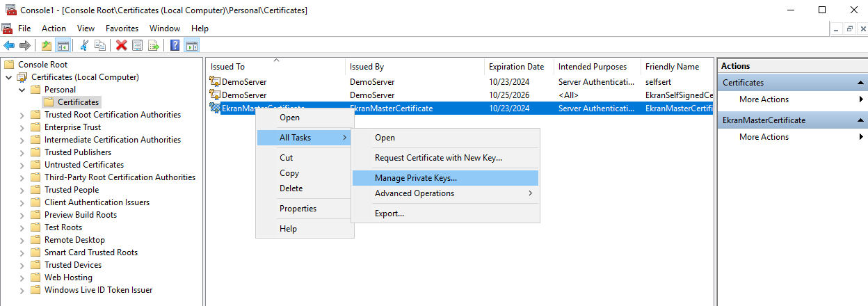The width and height of the screenshot is (868, 306).
Task: Click More Actions under EkranMasterCertificate
Action: point(764,137)
